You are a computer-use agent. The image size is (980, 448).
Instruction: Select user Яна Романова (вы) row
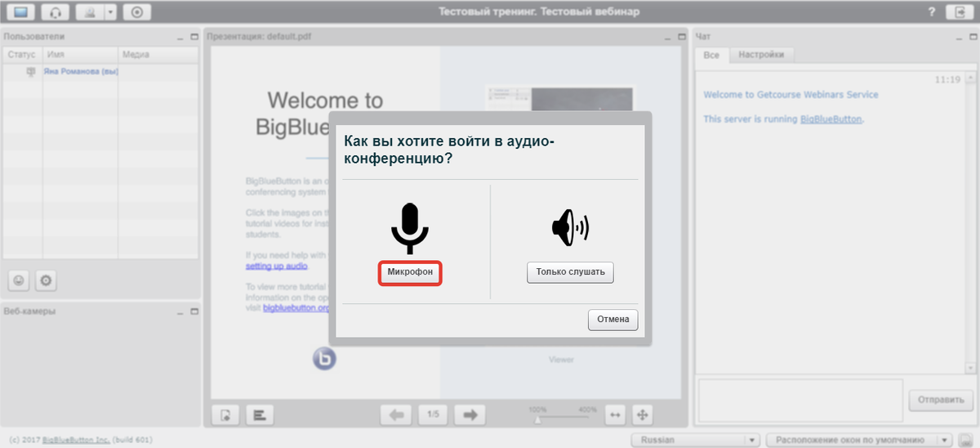pos(100,72)
